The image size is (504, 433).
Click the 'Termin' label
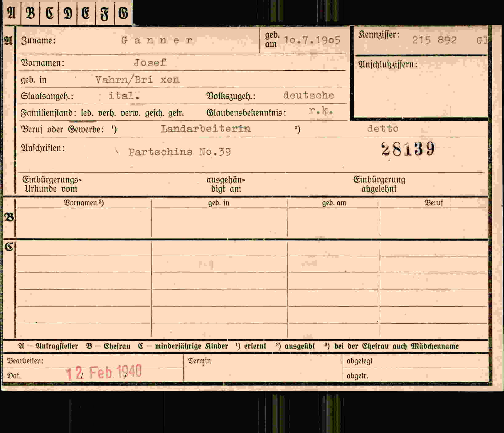tap(199, 361)
